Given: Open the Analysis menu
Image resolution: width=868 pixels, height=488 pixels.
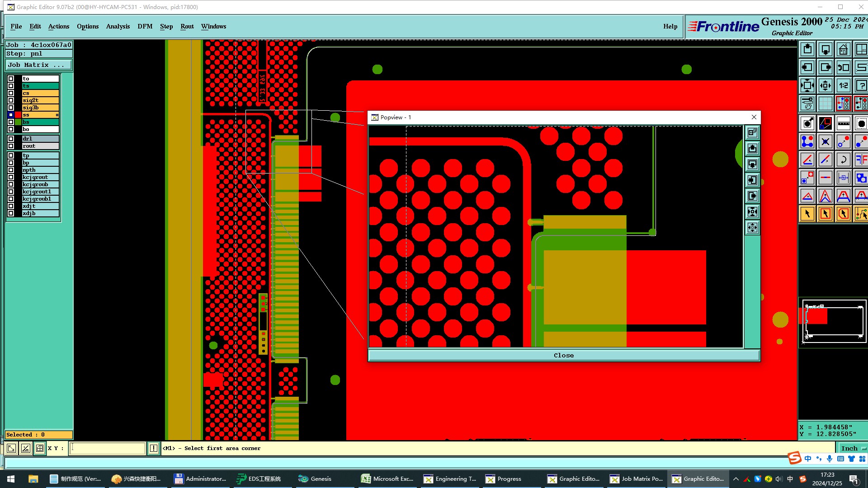Looking at the screenshot, I should tap(118, 26).
